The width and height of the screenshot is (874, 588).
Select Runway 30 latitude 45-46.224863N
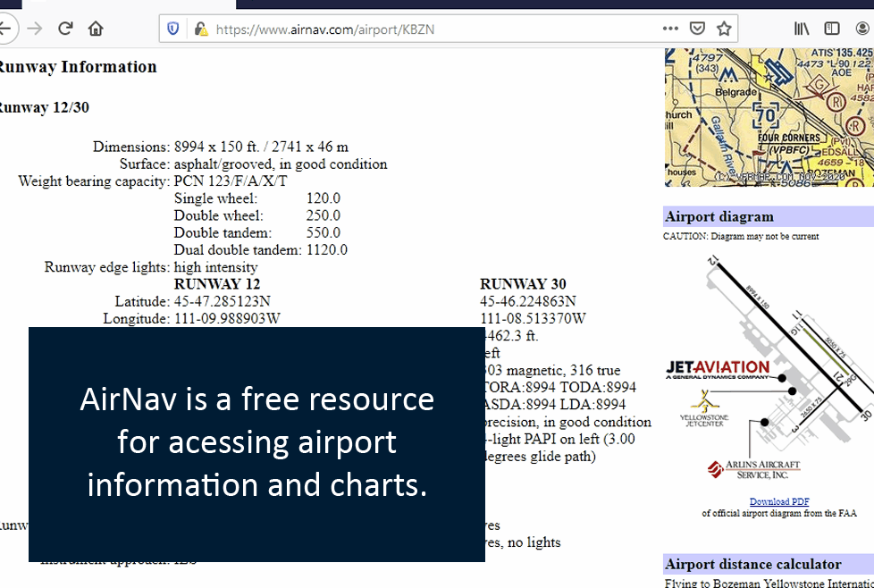pyautogui.click(x=528, y=301)
